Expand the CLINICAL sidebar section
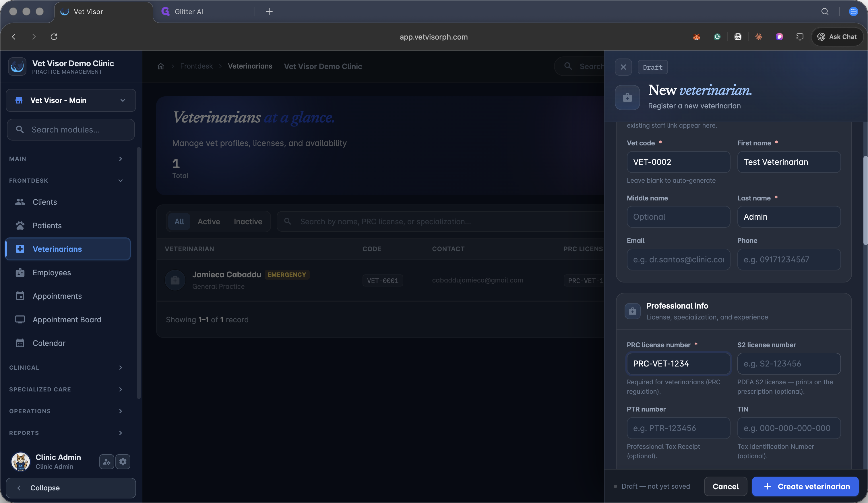This screenshot has height=503, width=868. [x=66, y=367]
